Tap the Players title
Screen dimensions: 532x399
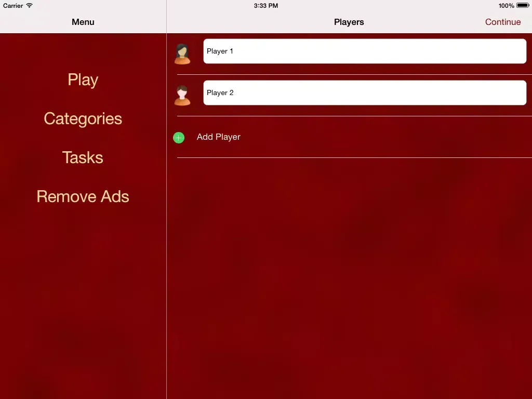[349, 22]
